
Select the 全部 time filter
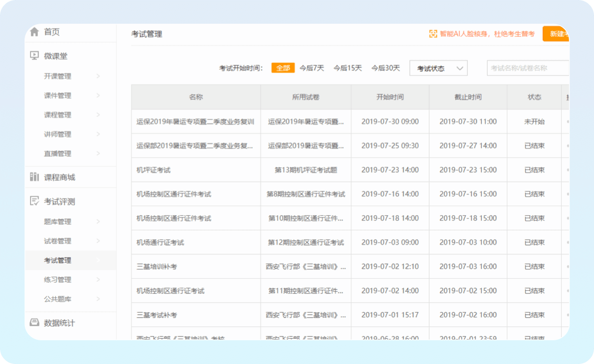tap(283, 68)
